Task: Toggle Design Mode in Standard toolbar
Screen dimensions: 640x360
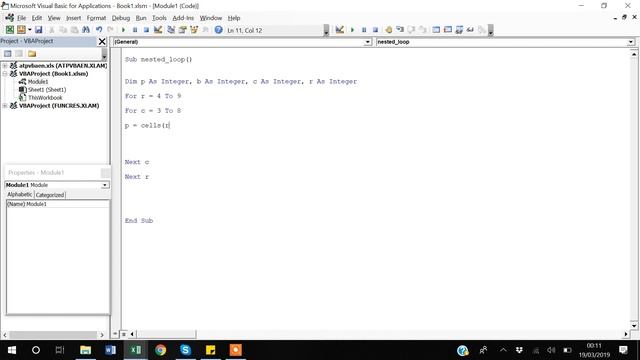Action: (158, 30)
